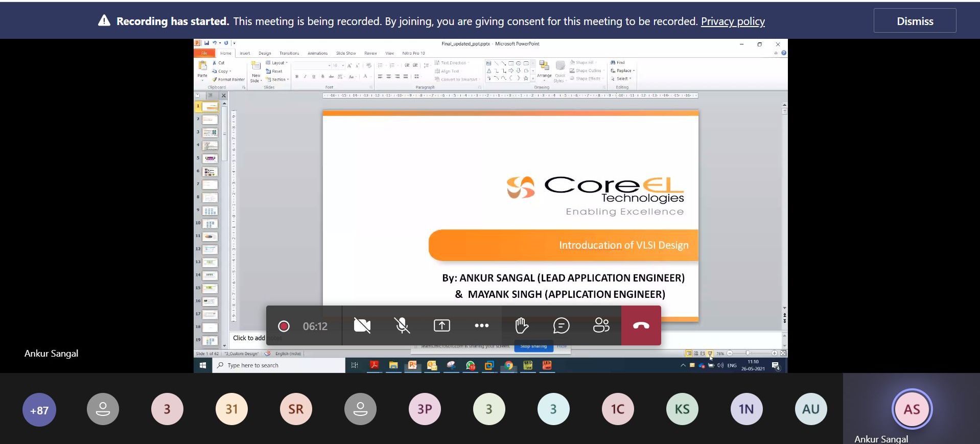Show the participants list
The image size is (980, 444).
(x=601, y=325)
